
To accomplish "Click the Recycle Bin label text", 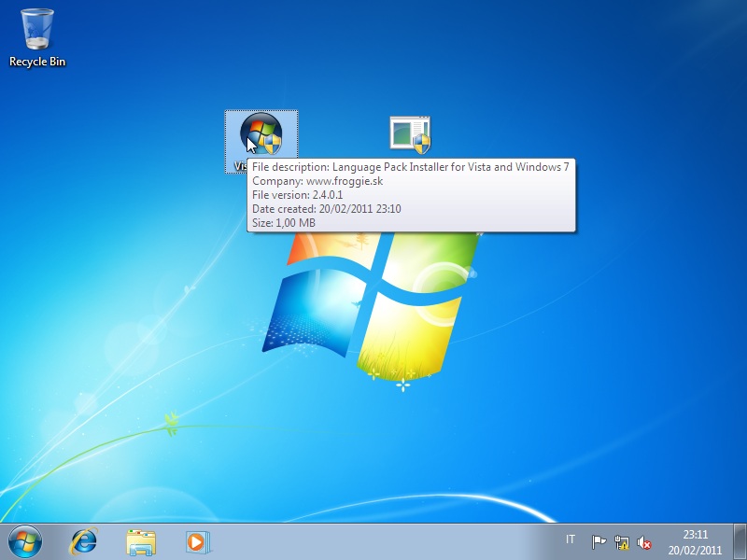I will 37,62.
